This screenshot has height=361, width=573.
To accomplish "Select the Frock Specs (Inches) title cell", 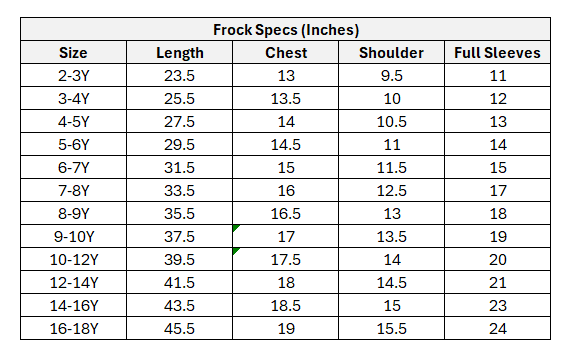I will click(285, 29).
